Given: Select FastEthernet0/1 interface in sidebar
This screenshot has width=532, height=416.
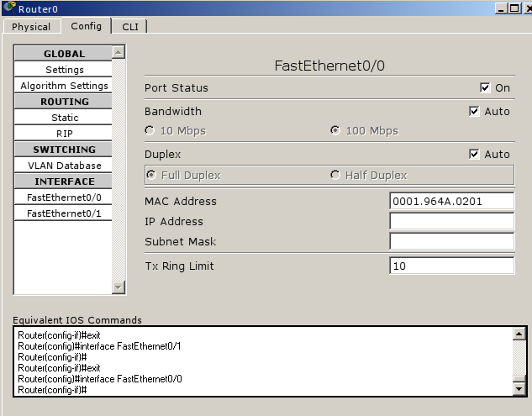Looking at the screenshot, I should pyautogui.click(x=63, y=213).
